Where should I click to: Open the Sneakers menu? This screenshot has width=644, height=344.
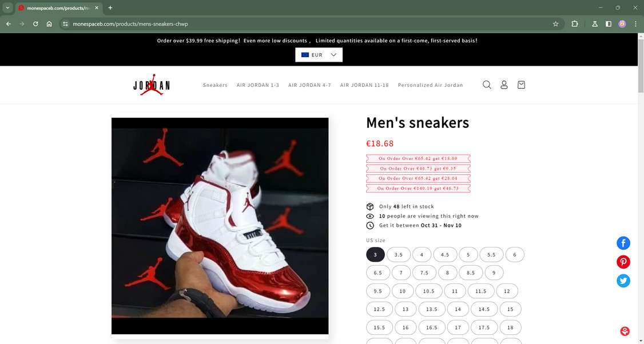click(x=215, y=85)
